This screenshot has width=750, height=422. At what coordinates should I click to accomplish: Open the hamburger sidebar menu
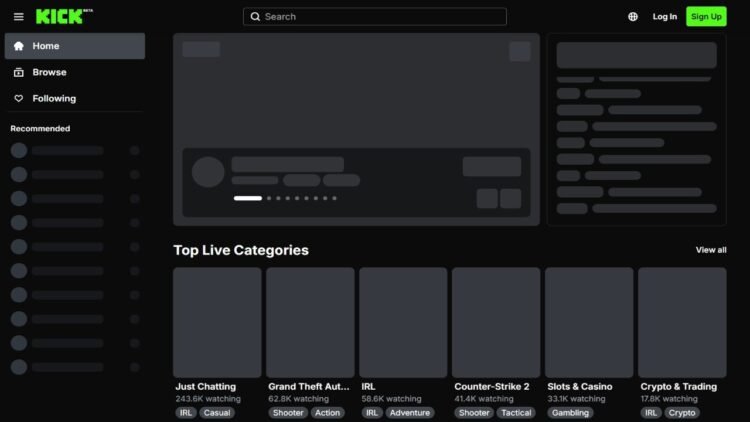(x=19, y=17)
